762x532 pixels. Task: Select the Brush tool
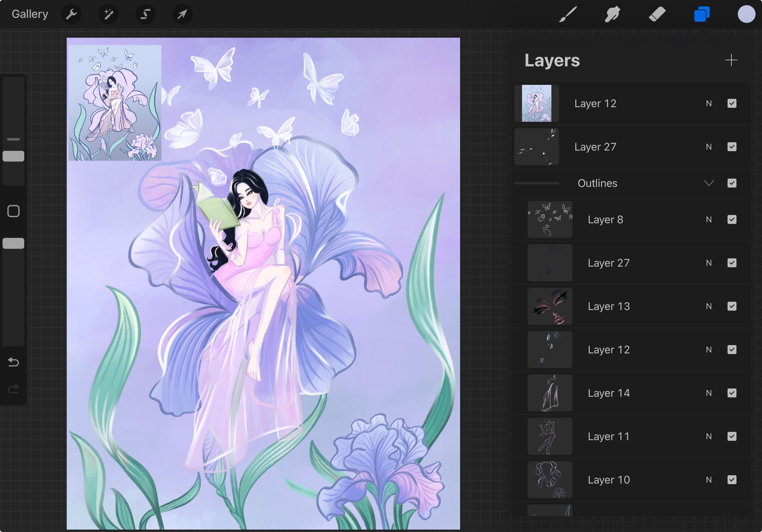[x=568, y=14]
